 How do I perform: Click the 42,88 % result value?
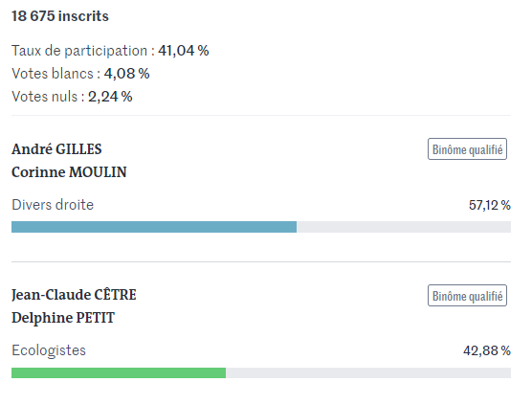tap(487, 350)
